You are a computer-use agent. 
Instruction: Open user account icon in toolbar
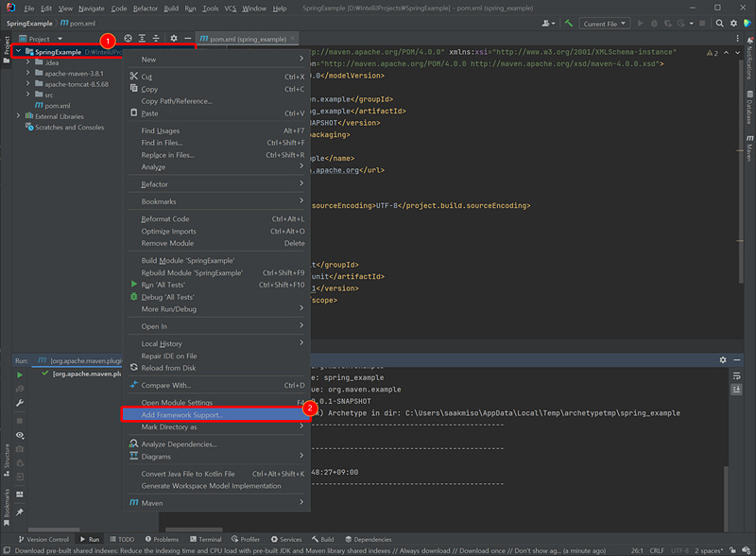[x=548, y=23]
